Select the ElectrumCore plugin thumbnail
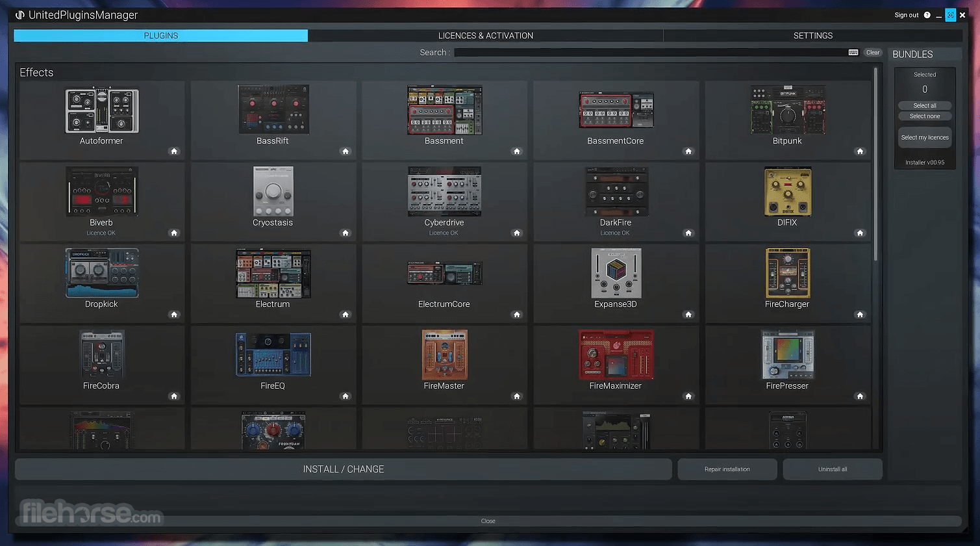The width and height of the screenshot is (980, 546). point(445,273)
